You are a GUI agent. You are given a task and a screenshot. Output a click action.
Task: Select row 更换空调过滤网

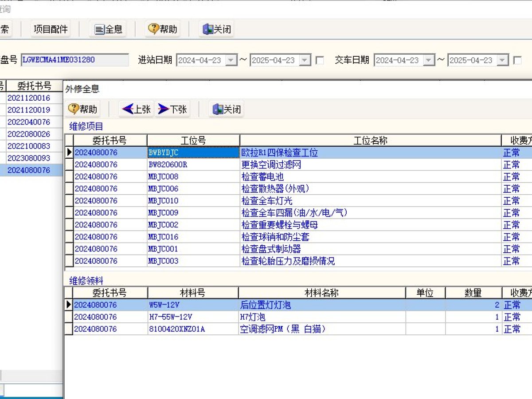click(371, 164)
